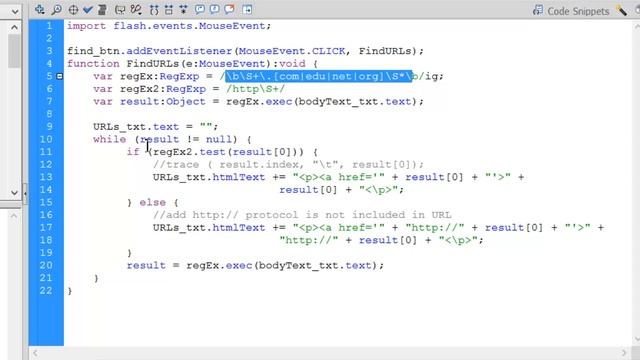Click 'regEx2.test' on line 11
The width and height of the screenshot is (640, 360).
coord(189,152)
